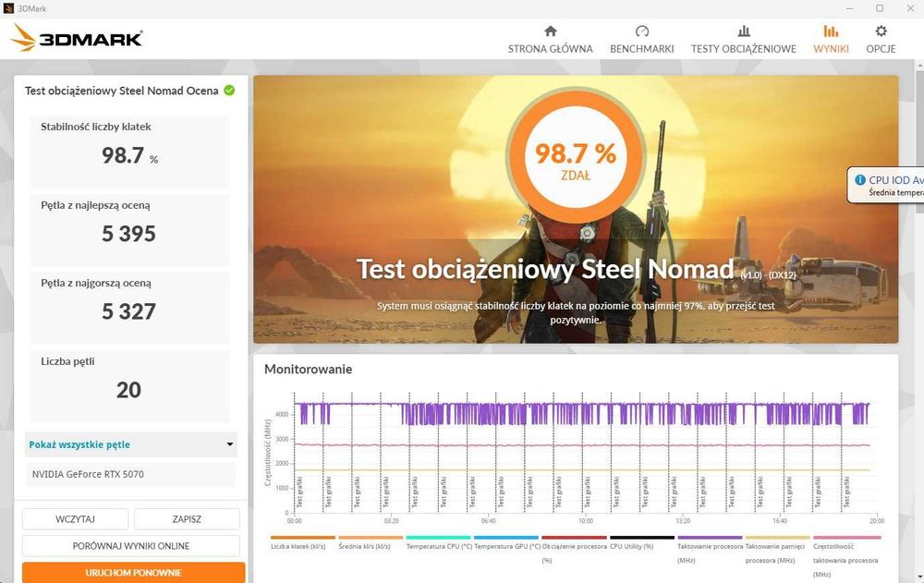This screenshot has width=924, height=583.
Task: Click the scroll up arrow of the vertical scrollbar
Action: (920, 65)
